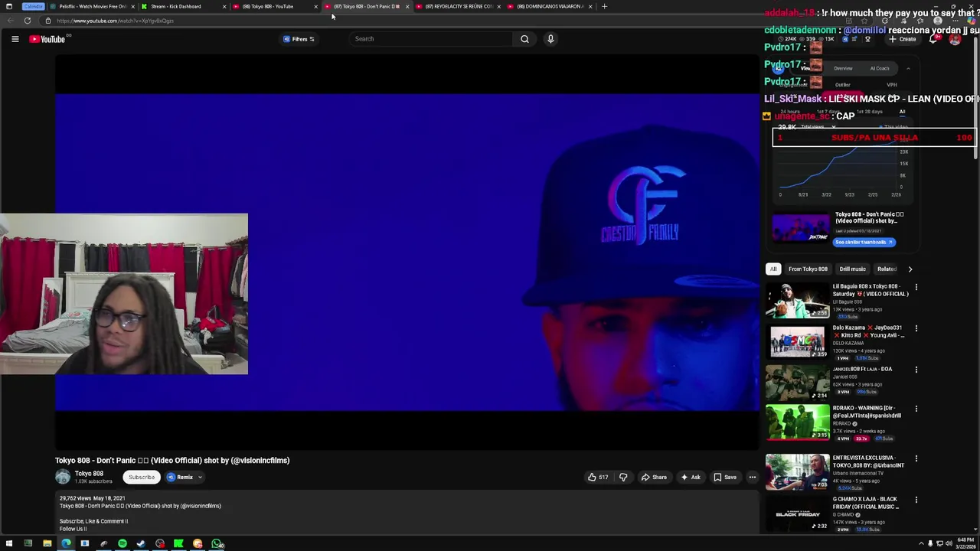
Task: Select the Drill music chip
Action: [852, 269]
